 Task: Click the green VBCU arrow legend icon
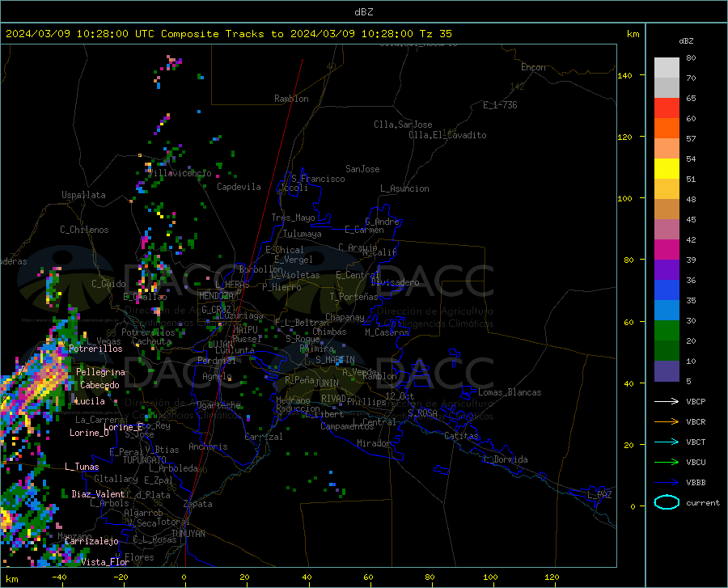[667, 463]
